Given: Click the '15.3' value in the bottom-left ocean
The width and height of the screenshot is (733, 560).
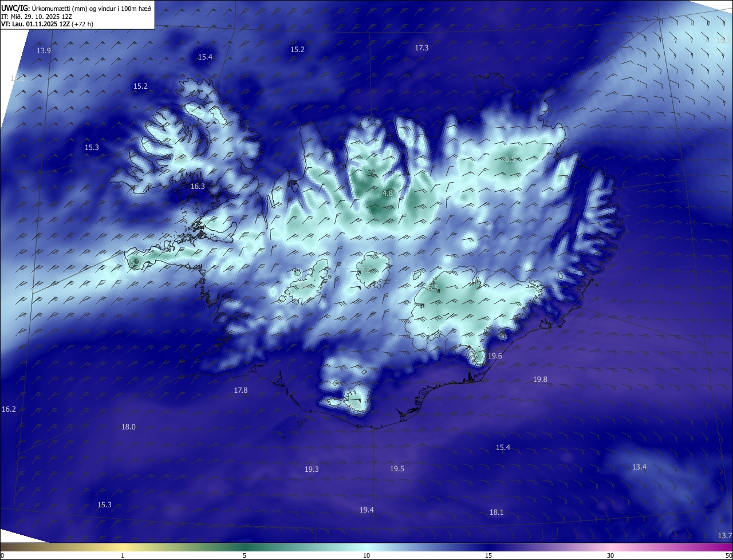Looking at the screenshot, I should pos(104,505).
